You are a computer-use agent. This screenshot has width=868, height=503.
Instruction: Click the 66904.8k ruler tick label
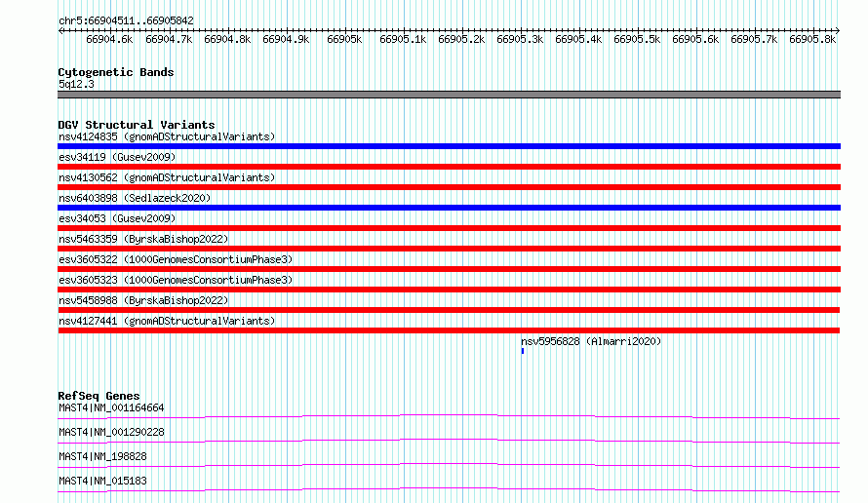[227, 39]
